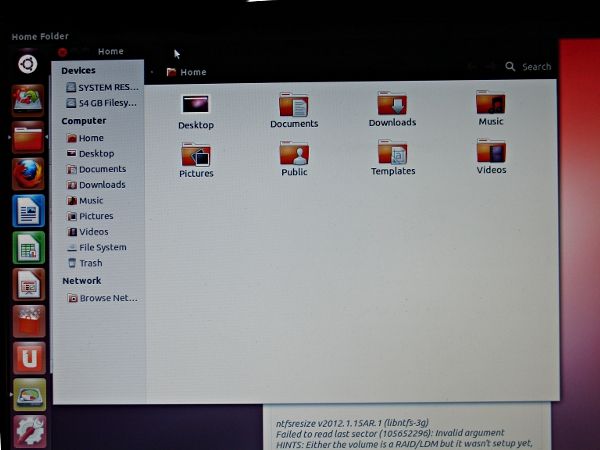
Task: Open the Videos folder in main view
Action: pos(491,157)
